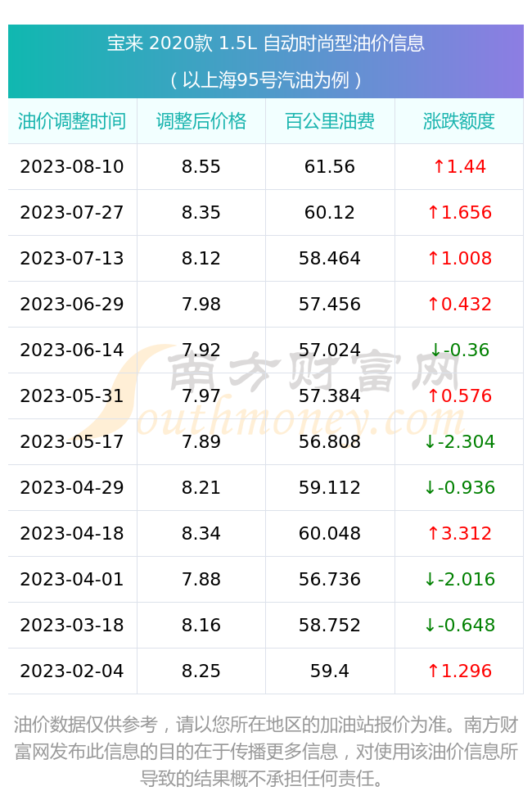Select the 59.4 fuel cost cell
The height and width of the screenshot is (800, 532).
pyautogui.click(x=330, y=671)
